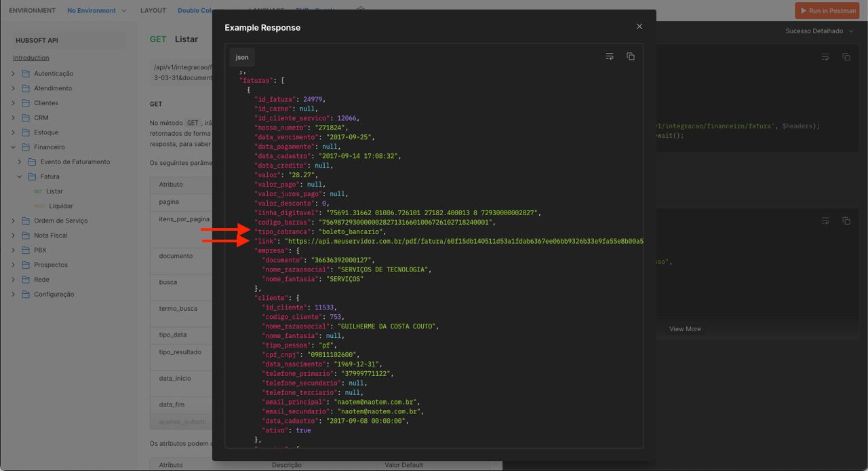Expand the Configuração tree chevron
868x471 pixels.
(x=14, y=295)
